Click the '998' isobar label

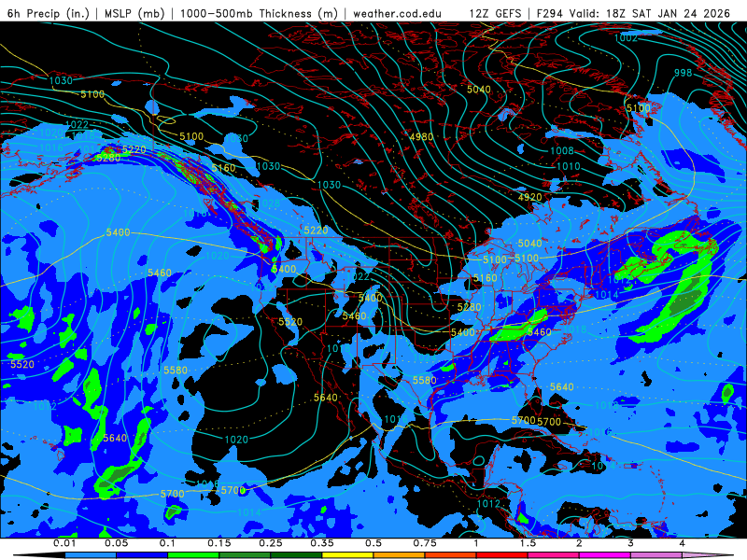click(683, 73)
